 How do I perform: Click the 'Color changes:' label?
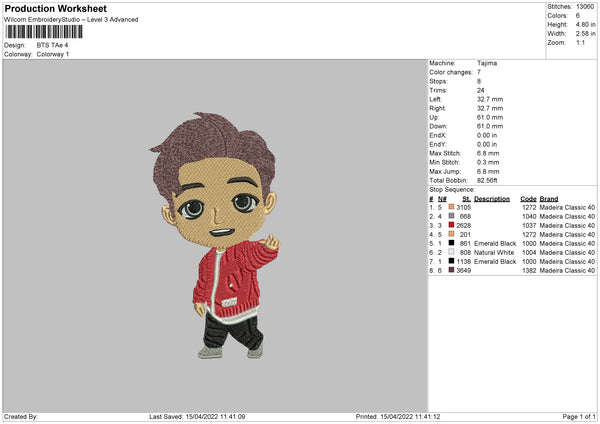click(451, 72)
